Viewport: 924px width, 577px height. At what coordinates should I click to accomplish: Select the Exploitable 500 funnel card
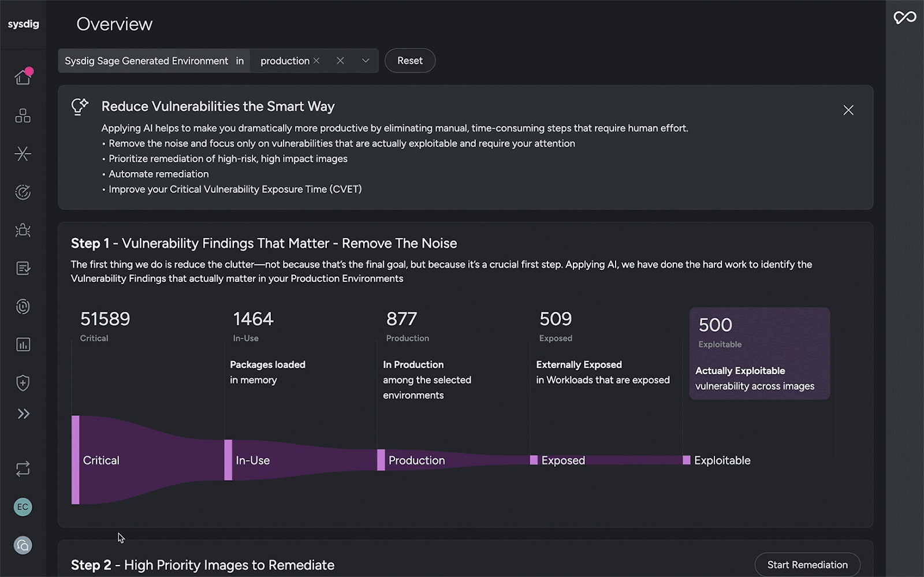pos(759,353)
